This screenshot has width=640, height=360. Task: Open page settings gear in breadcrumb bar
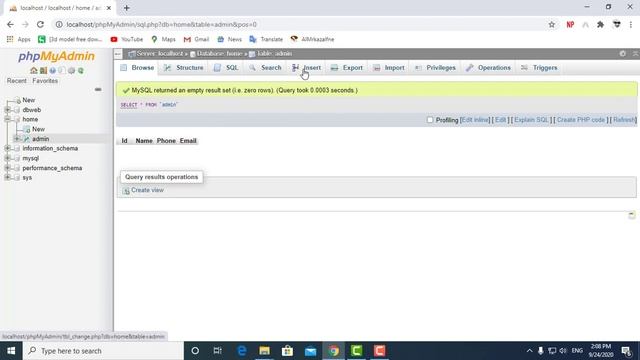click(x=622, y=53)
